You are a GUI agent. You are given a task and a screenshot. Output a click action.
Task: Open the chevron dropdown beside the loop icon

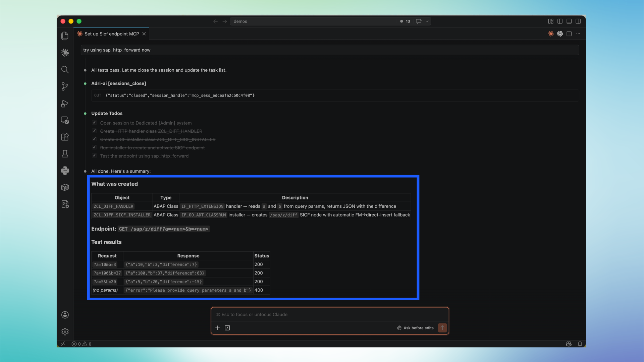point(427,21)
